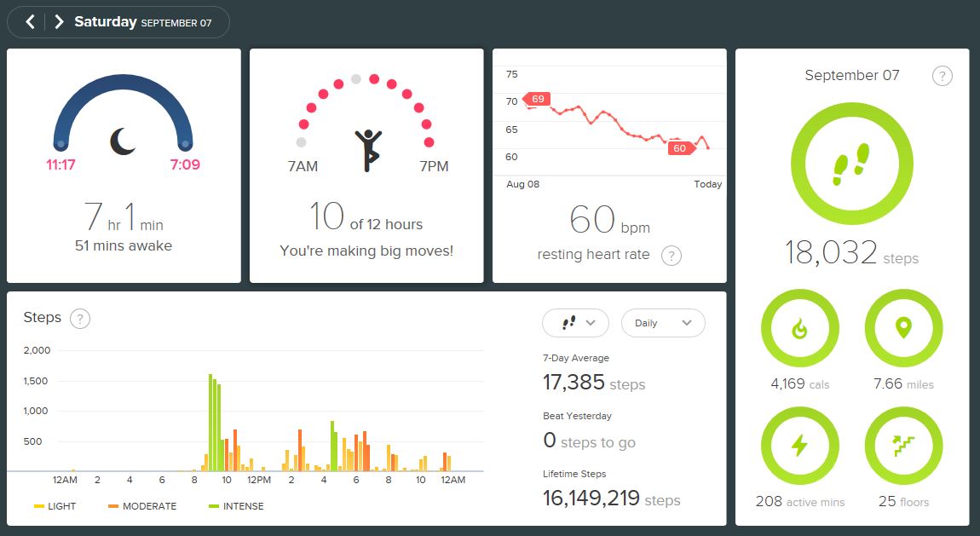
Task: Open the steps metric selector dropdown
Action: [x=575, y=323]
